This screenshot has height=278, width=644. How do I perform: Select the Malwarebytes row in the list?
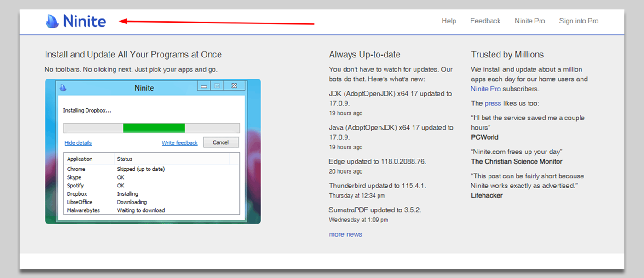152,210
